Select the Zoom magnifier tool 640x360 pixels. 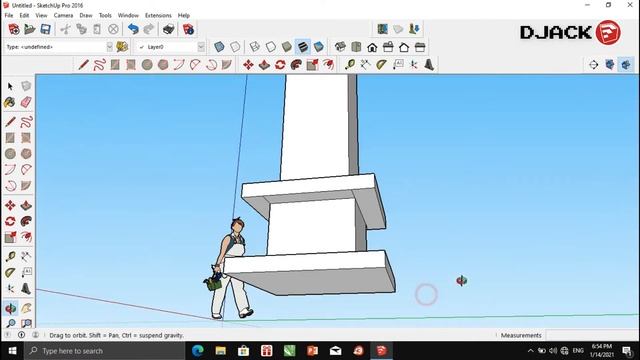(10, 323)
